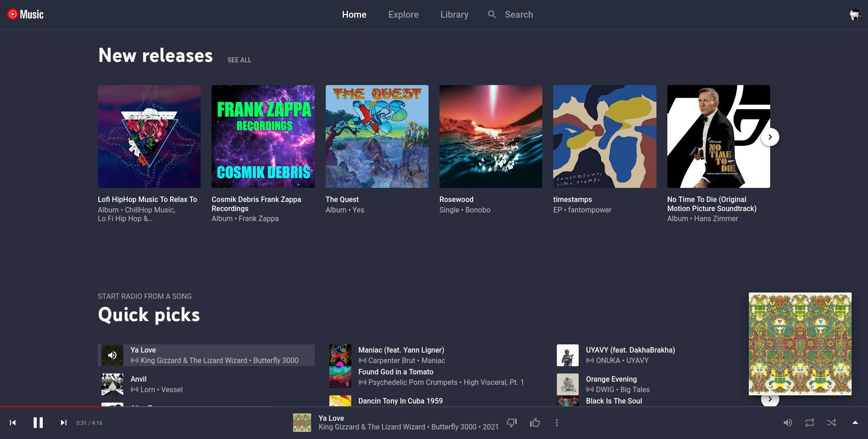This screenshot has height=439, width=868.
Task: Play Anvil by Lorn thumbnail
Action: click(112, 384)
